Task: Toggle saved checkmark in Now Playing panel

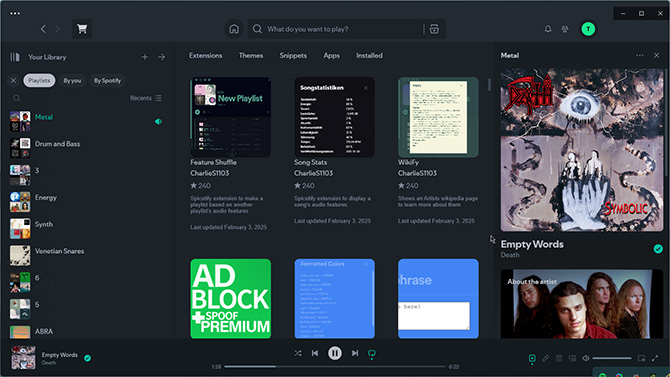Action: [658, 249]
